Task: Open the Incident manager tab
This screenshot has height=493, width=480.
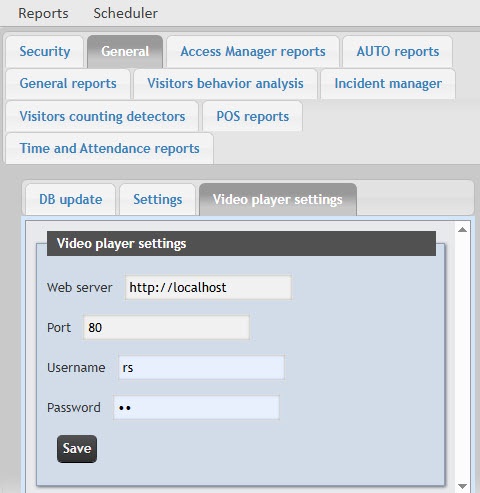Action: [388, 84]
